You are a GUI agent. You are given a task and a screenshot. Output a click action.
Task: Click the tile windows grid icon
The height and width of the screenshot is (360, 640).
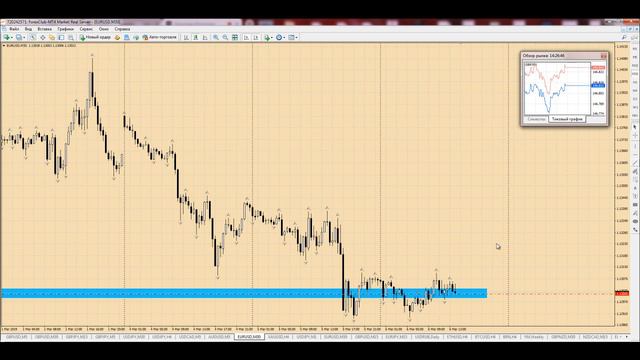[235, 37]
